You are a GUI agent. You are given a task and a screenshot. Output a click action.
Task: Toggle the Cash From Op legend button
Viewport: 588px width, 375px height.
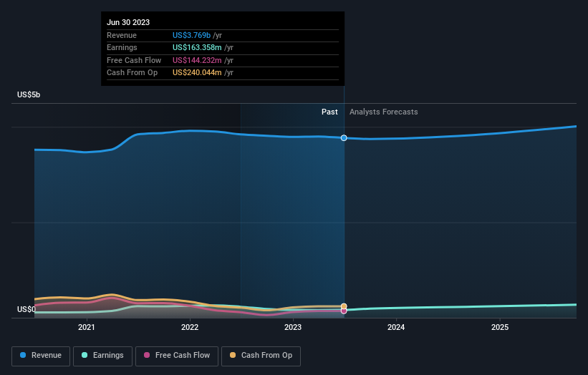[261, 356]
